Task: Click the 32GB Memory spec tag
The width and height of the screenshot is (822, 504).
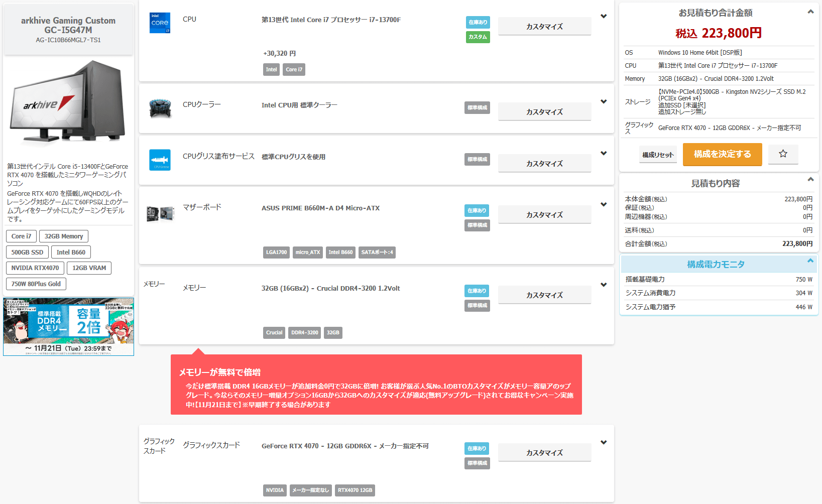Action: pos(64,236)
